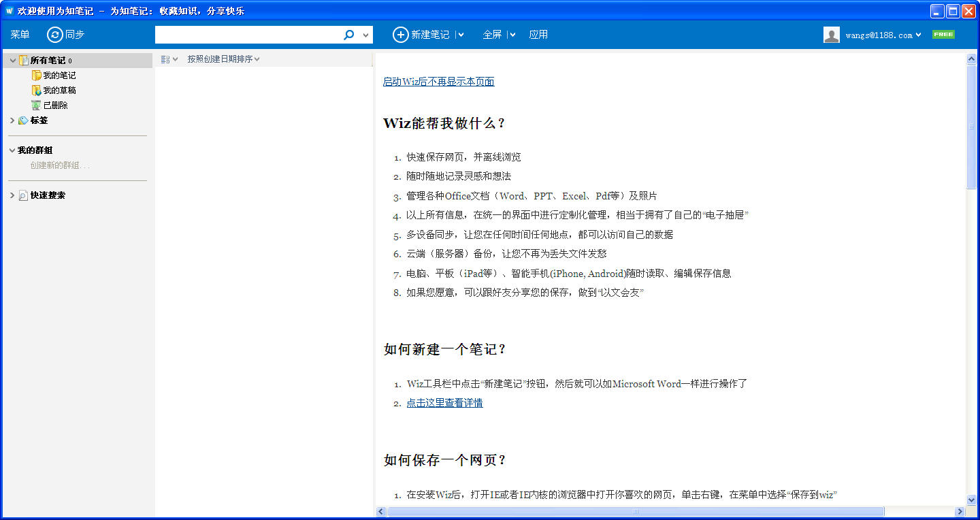Open the 新建笔记 dropdown arrow
This screenshot has height=520, width=980.
coord(461,35)
